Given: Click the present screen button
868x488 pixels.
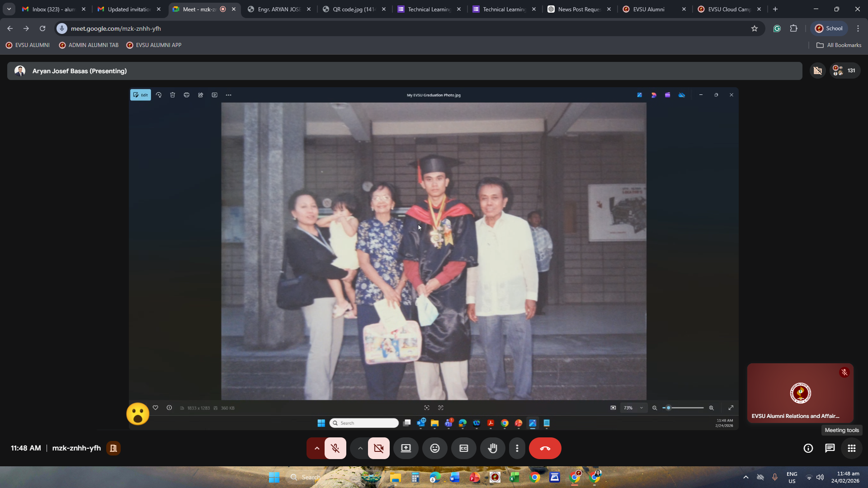Looking at the screenshot, I should tap(406, 448).
